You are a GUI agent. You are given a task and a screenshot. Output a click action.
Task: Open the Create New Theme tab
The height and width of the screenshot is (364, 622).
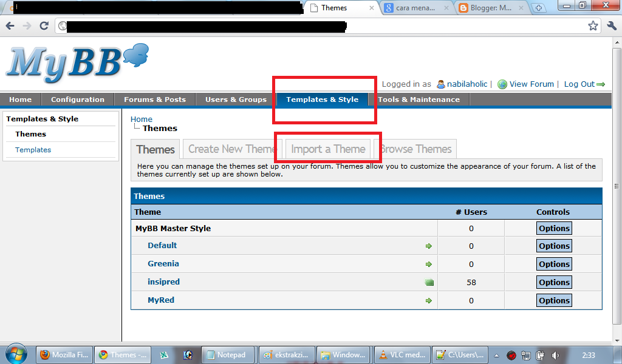(232, 149)
